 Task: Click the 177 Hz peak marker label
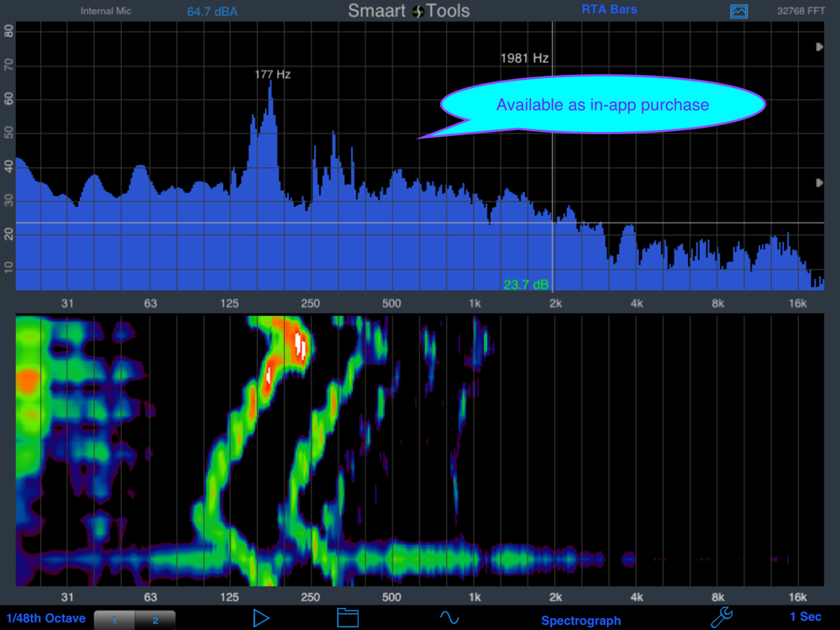tap(272, 75)
